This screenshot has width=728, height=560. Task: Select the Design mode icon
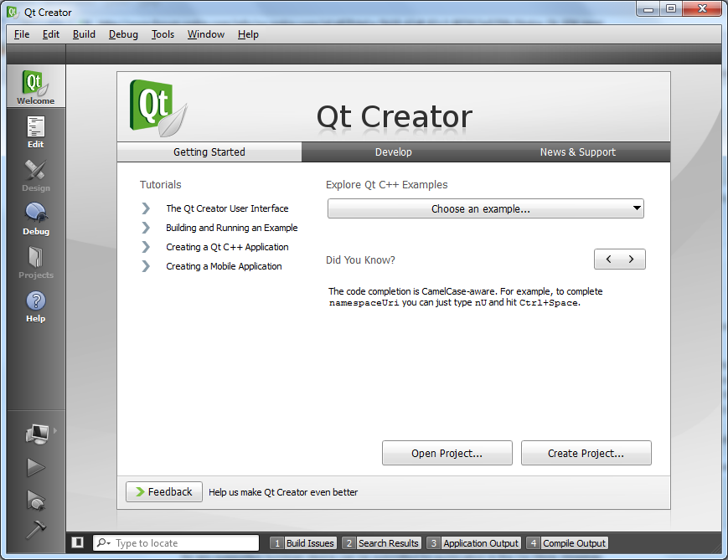[36, 176]
